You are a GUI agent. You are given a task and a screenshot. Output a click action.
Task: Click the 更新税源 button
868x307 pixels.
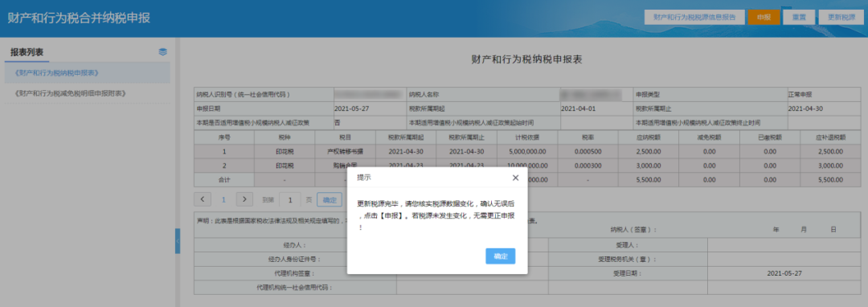(841, 17)
